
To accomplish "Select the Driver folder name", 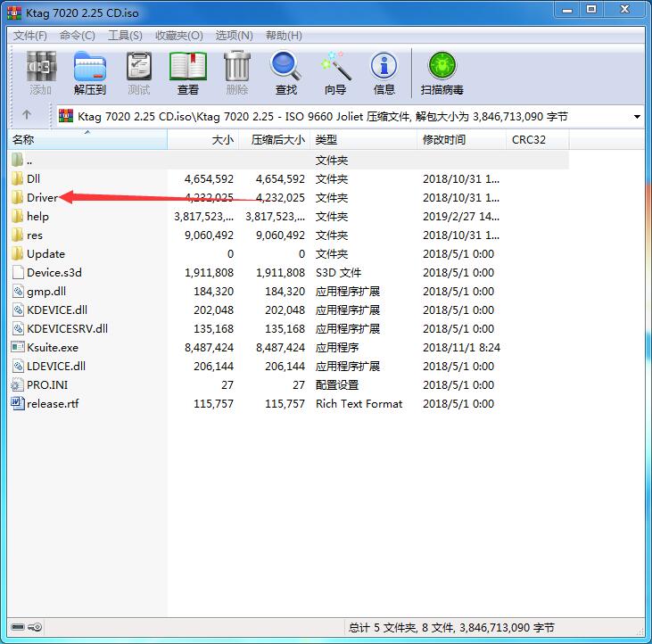I will [42, 197].
